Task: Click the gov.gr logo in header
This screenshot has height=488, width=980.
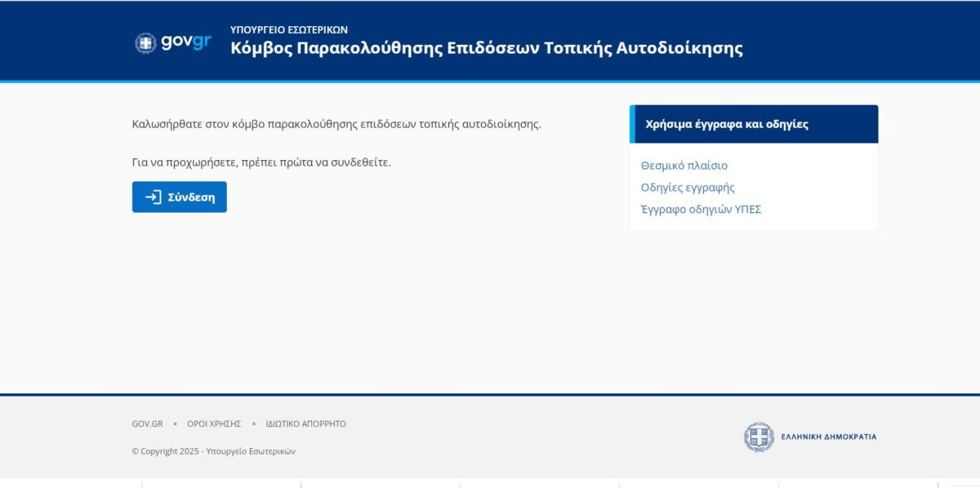Action: tap(172, 42)
